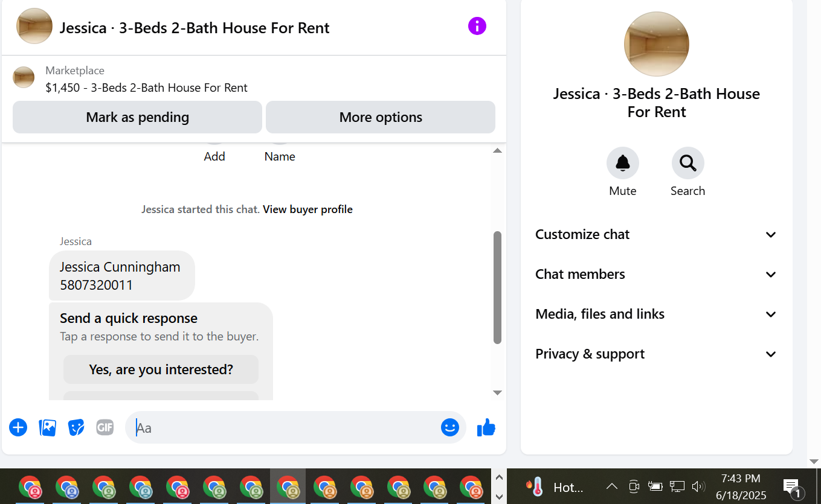Image resolution: width=821 pixels, height=504 pixels.
Task: Open More options for the listing
Action: (x=381, y=117)
